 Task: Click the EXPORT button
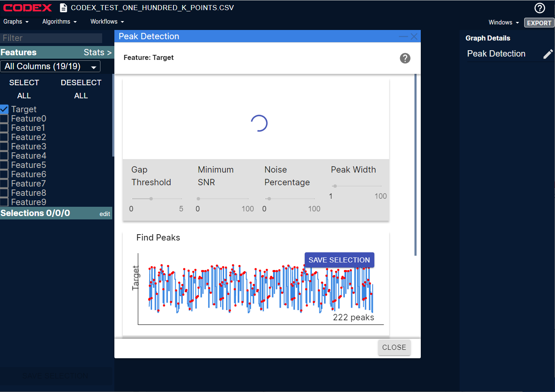pyautogui.click(x=539, y=23)
